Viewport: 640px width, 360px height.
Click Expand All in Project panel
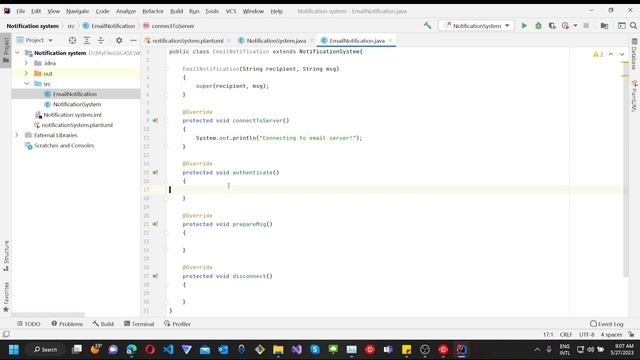pyautogui.click(x=87, y=40)
